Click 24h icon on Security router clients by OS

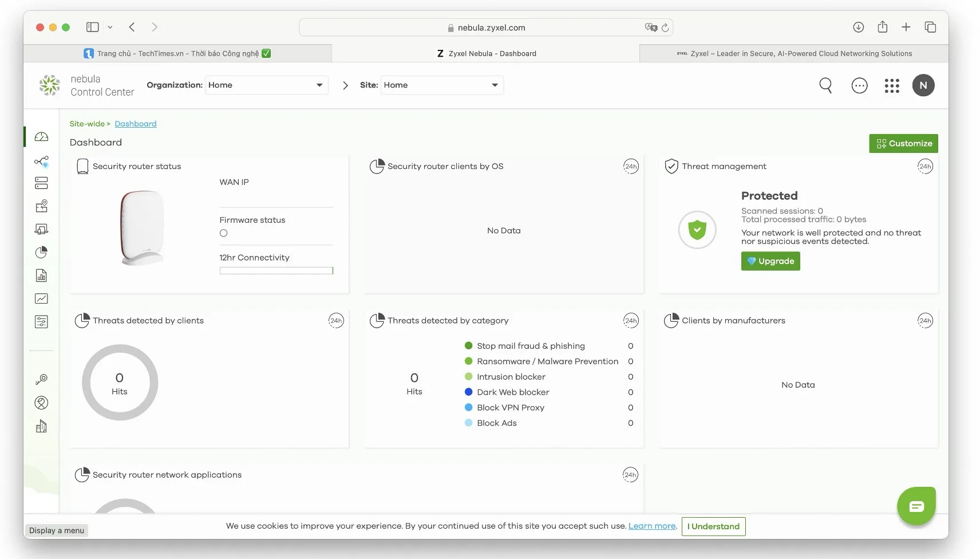point(631,167)
